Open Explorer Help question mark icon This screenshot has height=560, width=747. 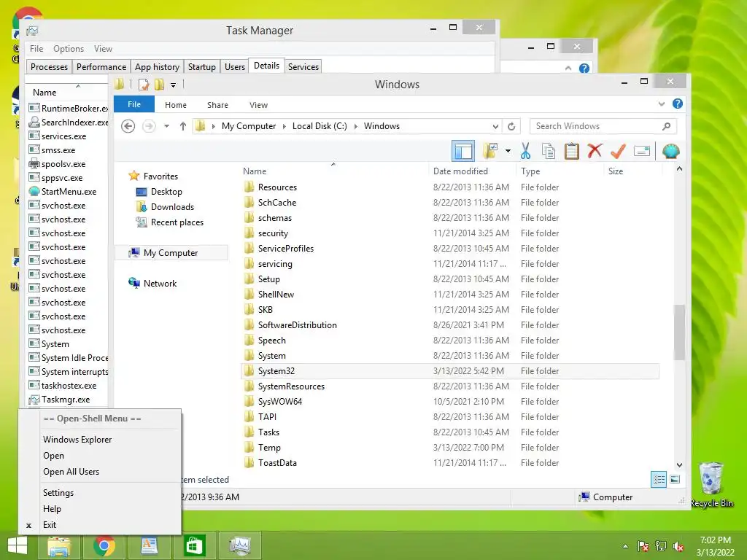pos(678,104)
